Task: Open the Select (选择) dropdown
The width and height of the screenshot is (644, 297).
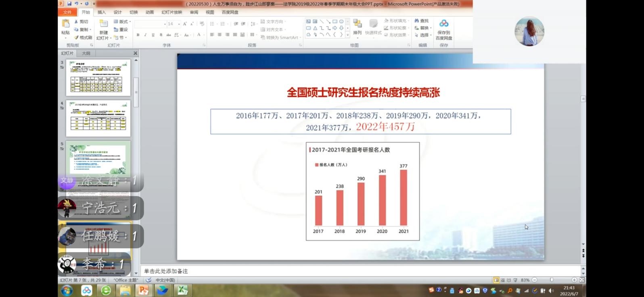Action: (x=423, y=35)
